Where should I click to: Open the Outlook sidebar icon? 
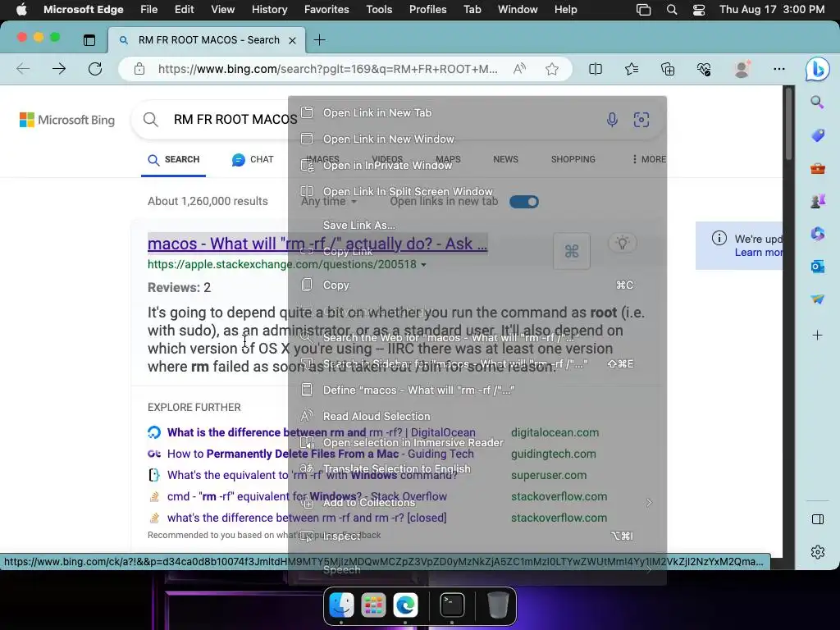pyautogui.click(x=818, y=267)
